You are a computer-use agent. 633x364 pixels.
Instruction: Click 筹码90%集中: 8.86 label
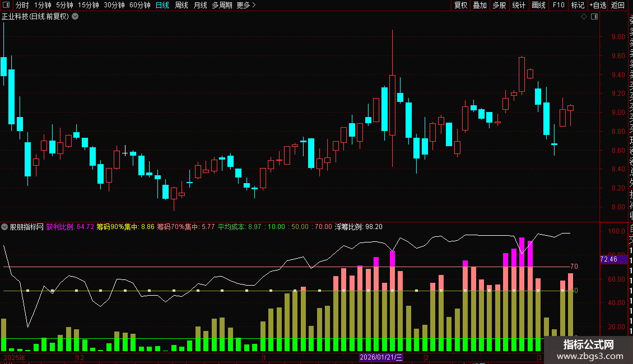[x=125, y=227]
